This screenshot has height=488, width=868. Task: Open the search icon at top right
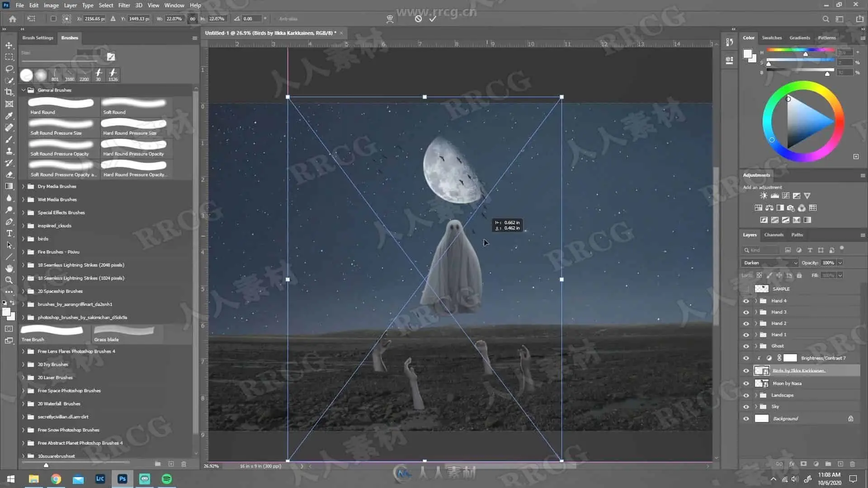point(826,19)
